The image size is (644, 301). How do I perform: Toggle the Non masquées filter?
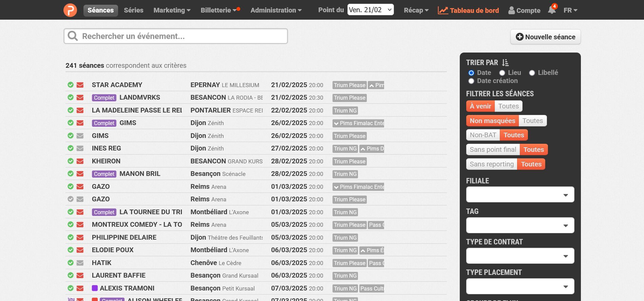click(493, 121)
